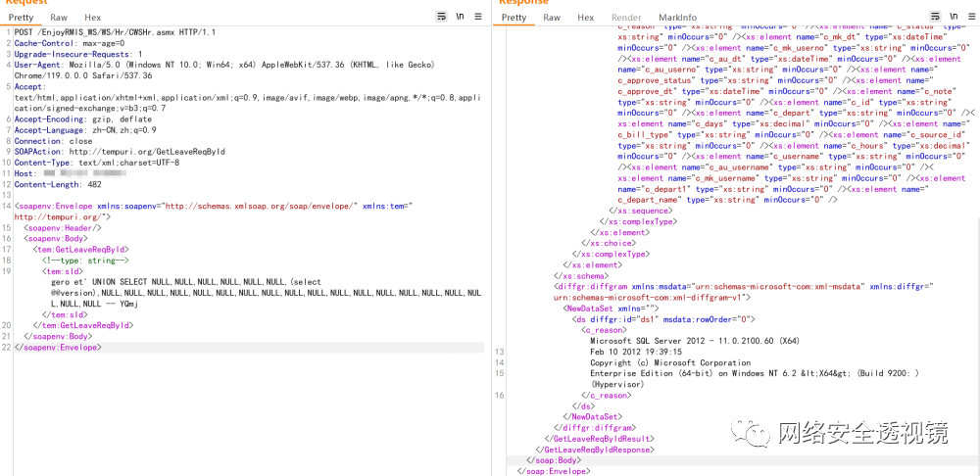Image resolution: width=980 pixels, height=476 pixels.
Task: Select the Upgrade-Insecure-Requests: 1 header line
Action: [78, 54]
